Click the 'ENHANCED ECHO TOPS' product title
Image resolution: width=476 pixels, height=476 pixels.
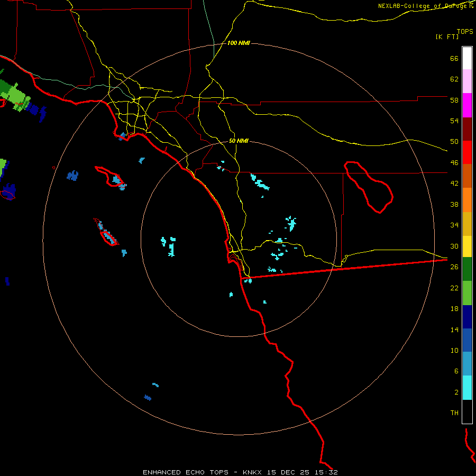(x=186, y=472)
